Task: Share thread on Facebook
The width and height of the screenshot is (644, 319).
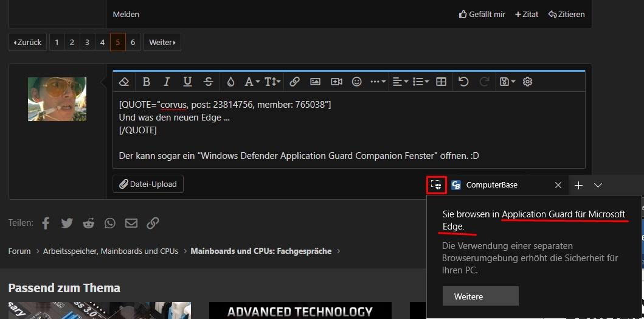Action: (x=46, y=223)
